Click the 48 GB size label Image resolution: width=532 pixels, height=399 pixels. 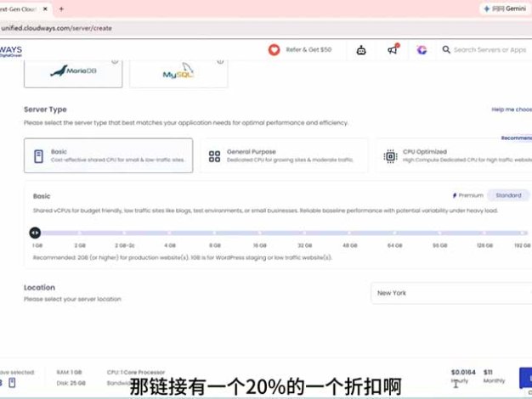coord(350,245)
